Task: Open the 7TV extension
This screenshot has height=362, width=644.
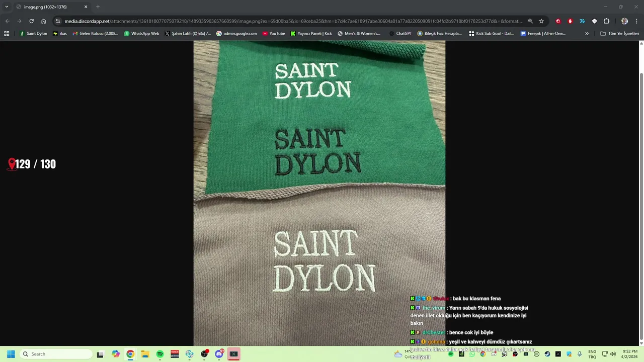Action: [582, 21]
